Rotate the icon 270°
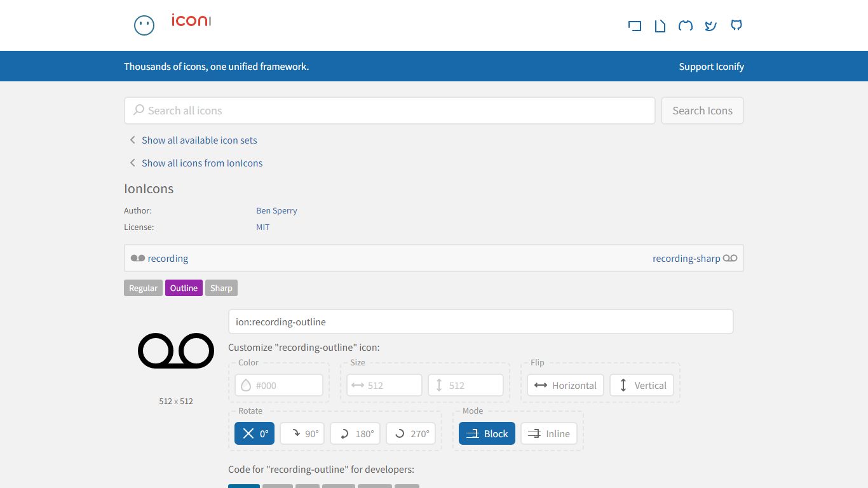Viewport: 868px width, 488px height. click(410, 433)
